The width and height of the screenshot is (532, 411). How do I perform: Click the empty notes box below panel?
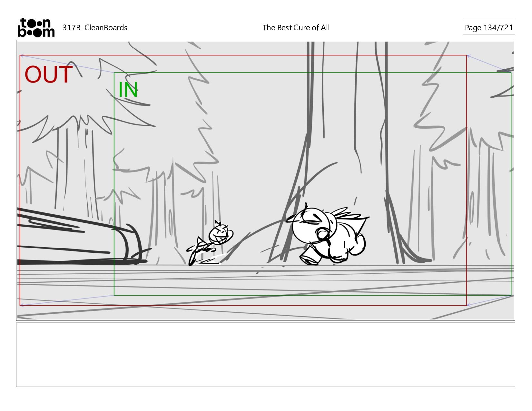click(x=266, y=355)
